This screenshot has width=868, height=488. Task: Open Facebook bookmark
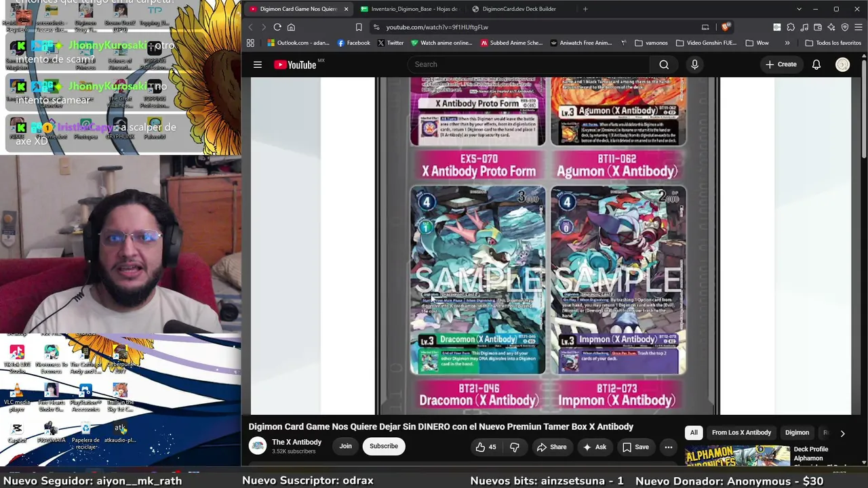click(353, 43)
